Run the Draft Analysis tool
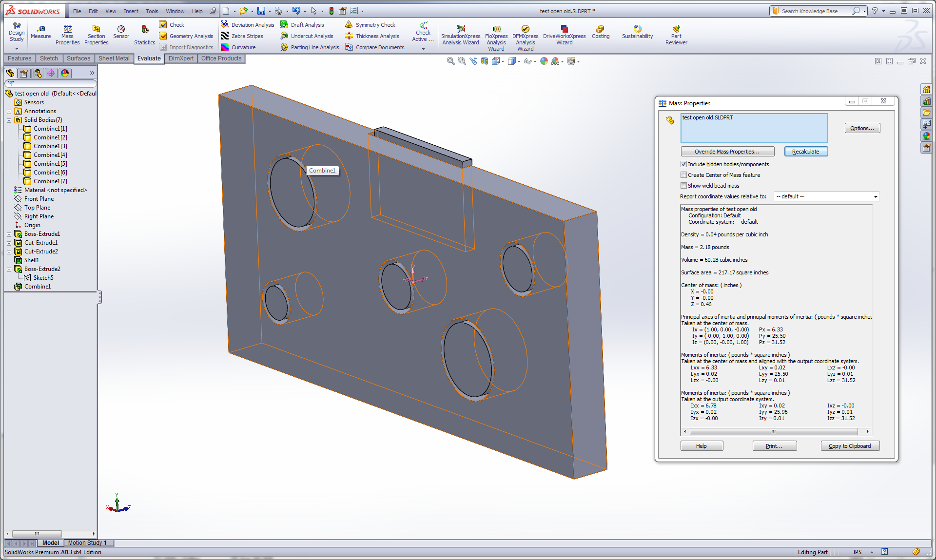This screenshot has height=560, width=936. point(307,25)
